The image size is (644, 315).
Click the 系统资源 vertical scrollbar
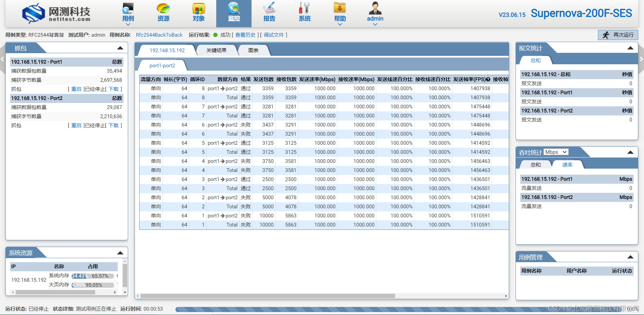(125, 275)
